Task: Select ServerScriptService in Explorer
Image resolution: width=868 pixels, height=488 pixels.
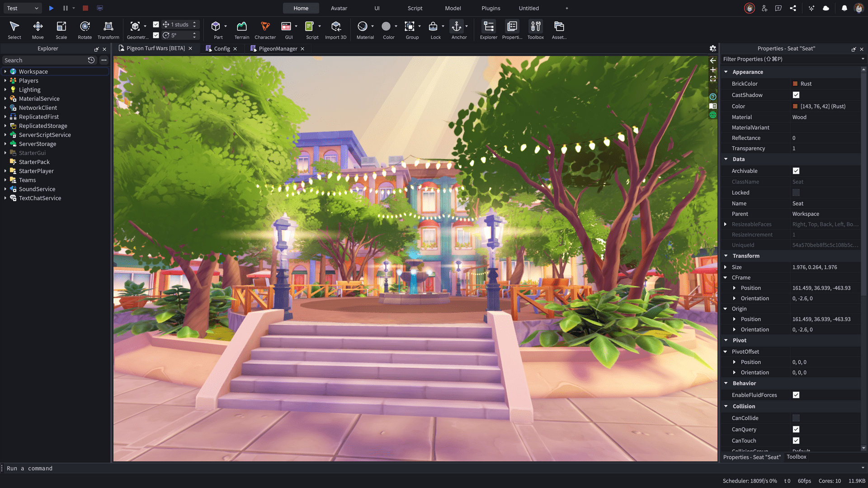Action: tap(45, 135)
